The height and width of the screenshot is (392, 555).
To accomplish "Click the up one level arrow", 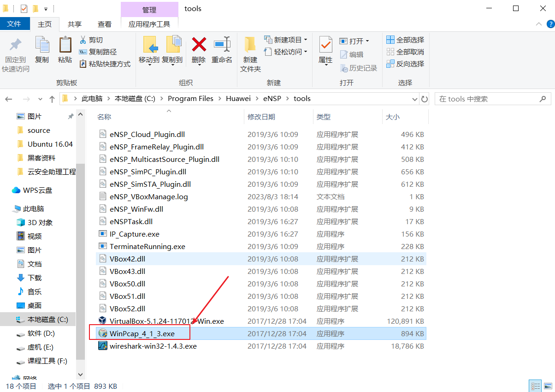I will (x=52, y=99).
